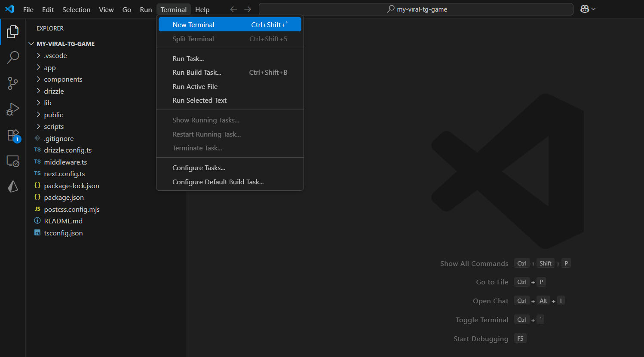Select Configure Default Build Task...
Image resolution: width=644 pixels, height=357 pixels.
tap(230, 182)
